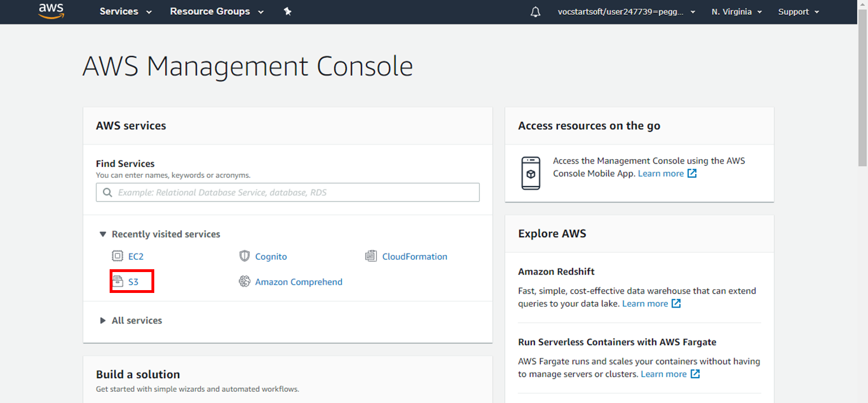Click external link icon after Fargate Learn more
Image resolution: width=868 pixels, height=403 pixels.
tap(695, 374)
